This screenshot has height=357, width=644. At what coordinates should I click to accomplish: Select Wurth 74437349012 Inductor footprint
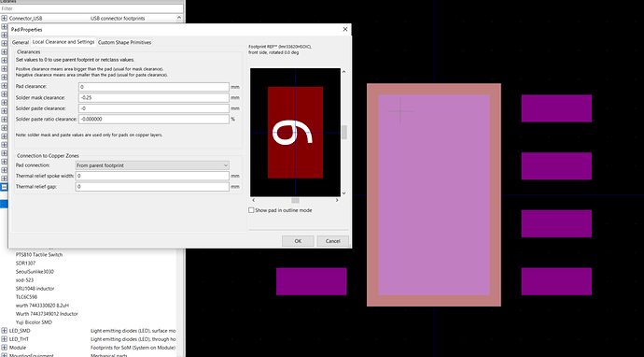pyautogui.click(x=47, y=314)
